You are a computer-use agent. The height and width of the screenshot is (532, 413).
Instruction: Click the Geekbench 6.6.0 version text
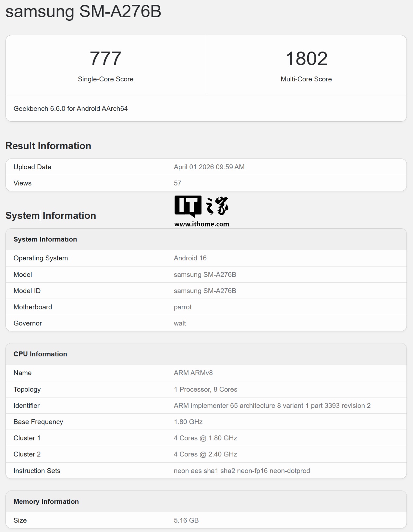pos(70,109)
